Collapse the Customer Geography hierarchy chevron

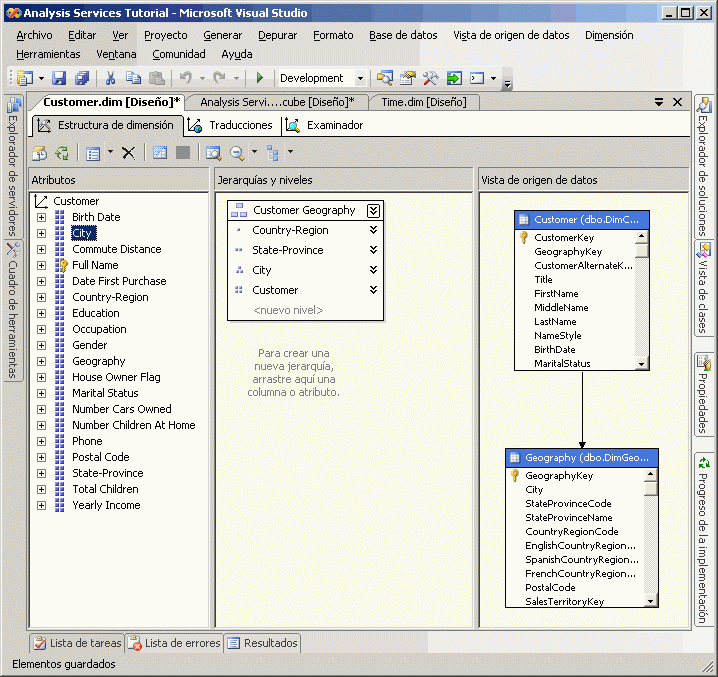click(374, 210)
